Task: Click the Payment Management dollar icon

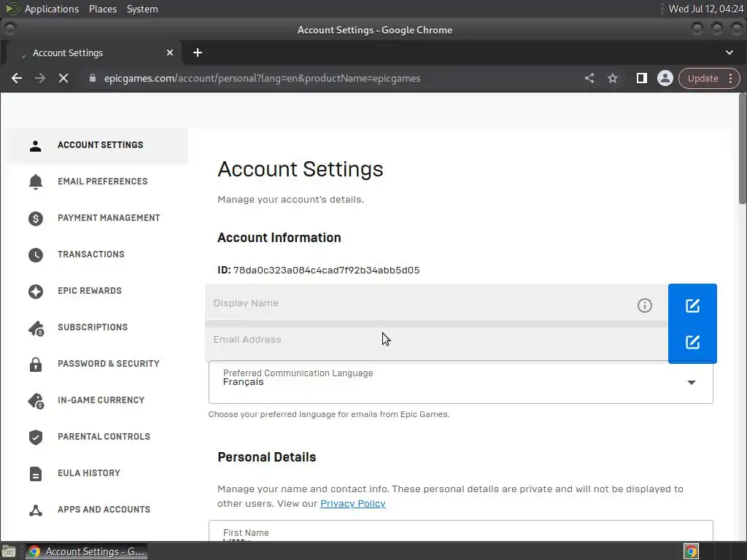Action: click(36, 219)
